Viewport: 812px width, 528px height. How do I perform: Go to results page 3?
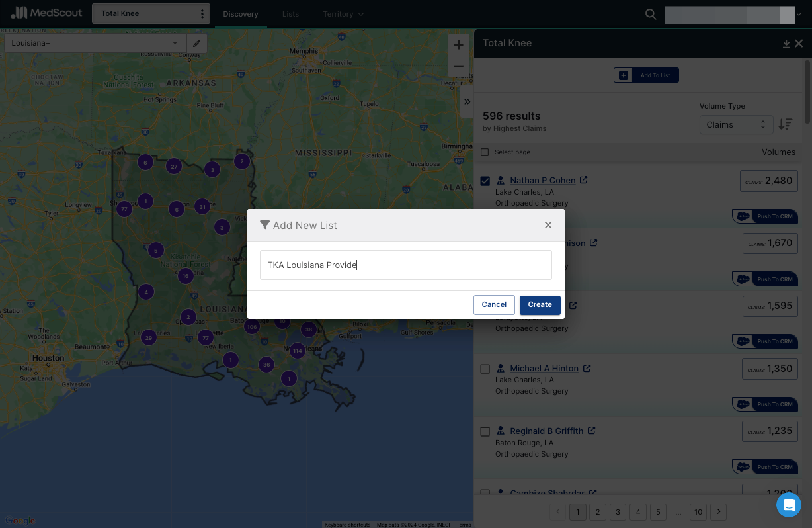618,511
